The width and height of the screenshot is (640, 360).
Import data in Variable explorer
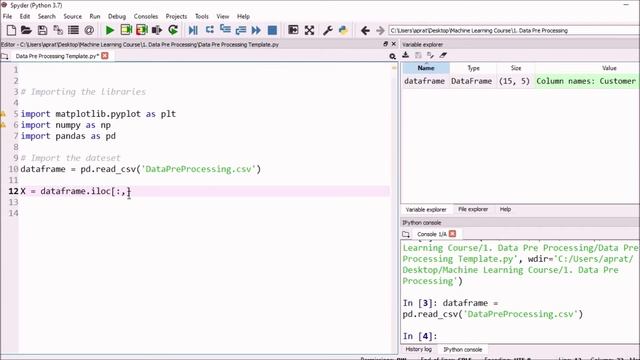point(405,55)
